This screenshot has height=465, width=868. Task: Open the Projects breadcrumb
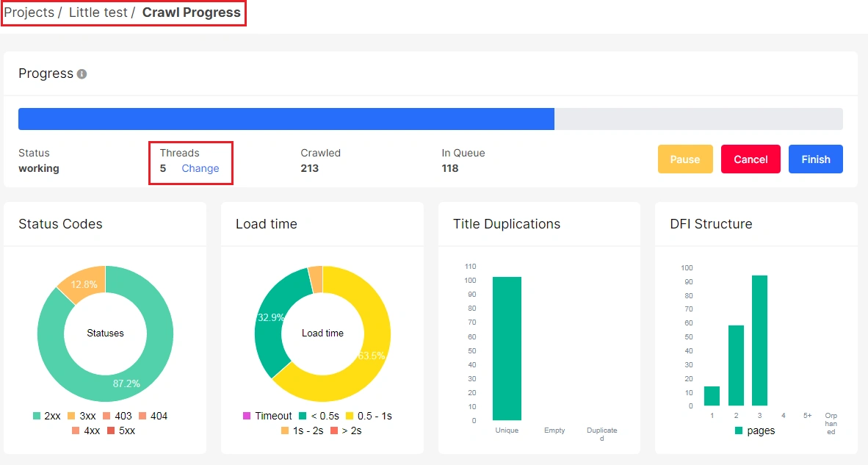point(28,12)
